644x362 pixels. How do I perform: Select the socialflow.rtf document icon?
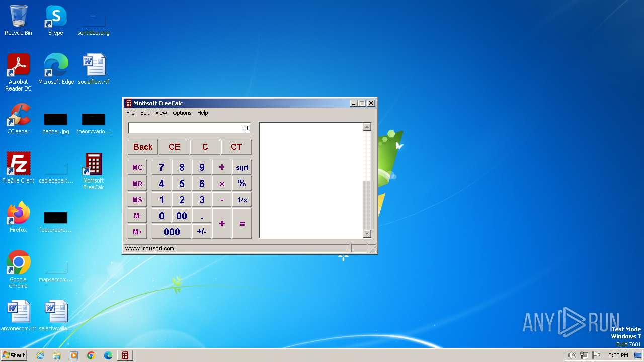click(x=94, y=69)
